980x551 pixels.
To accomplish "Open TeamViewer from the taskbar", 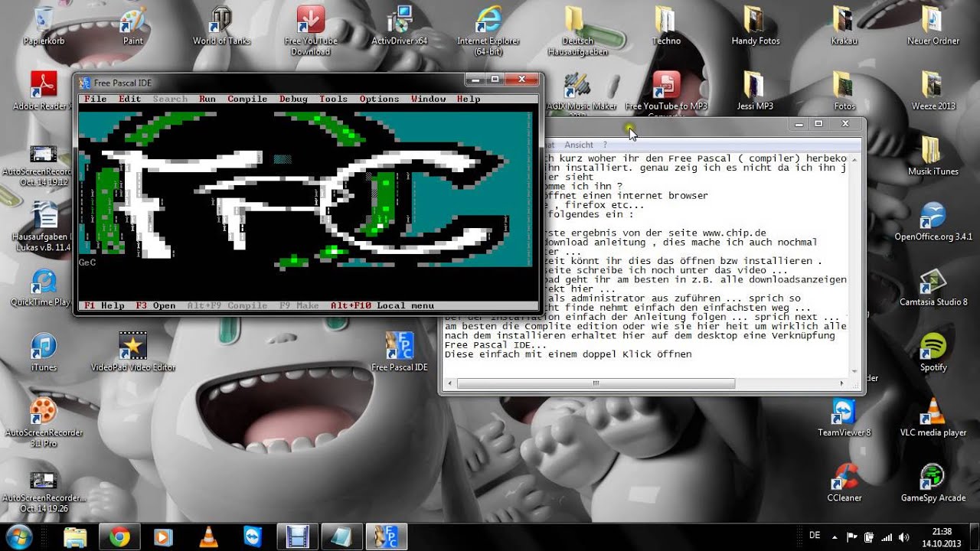I will pos(253,537).
